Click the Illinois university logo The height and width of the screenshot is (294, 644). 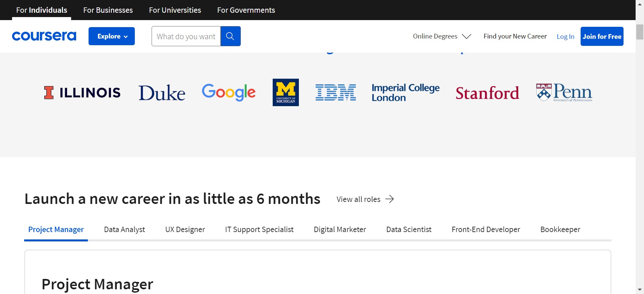click(82, 92)
